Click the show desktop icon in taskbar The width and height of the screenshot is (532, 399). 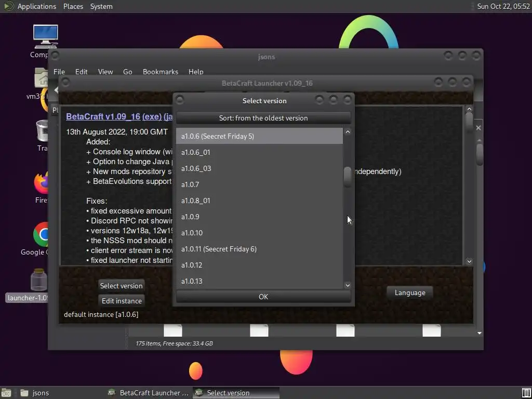pos(6,393)
